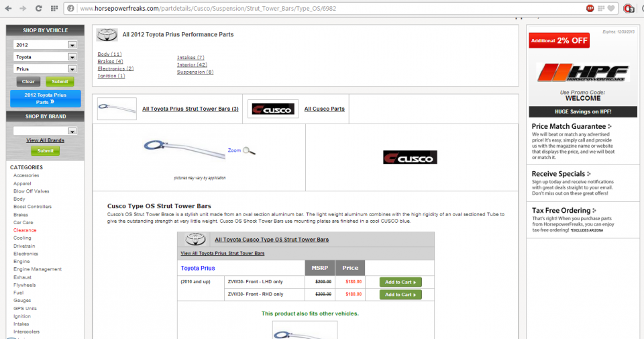Click the Zoom magnifying glass icon

[249, 151]
